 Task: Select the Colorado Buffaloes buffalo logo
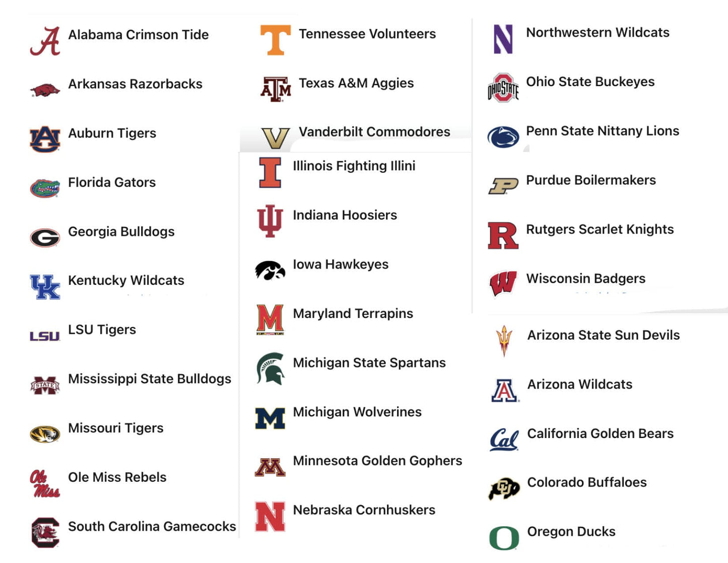504,488
